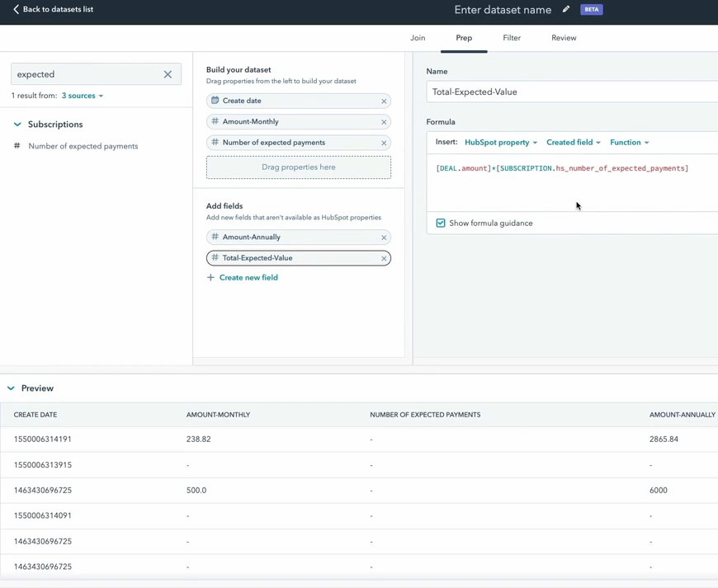
Task: Click Back to datasets list
Action: [x=54, y=10]
